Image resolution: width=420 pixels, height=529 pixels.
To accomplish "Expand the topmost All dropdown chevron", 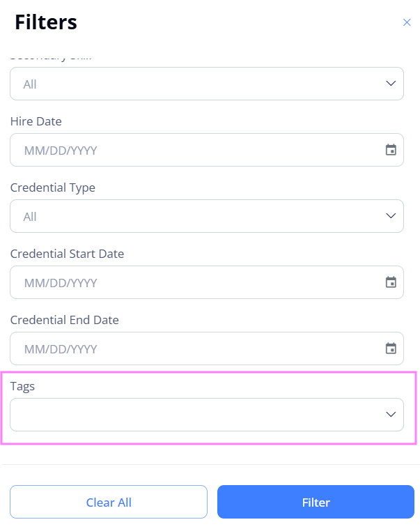I will pyautogui.click(x=391, y=84).
